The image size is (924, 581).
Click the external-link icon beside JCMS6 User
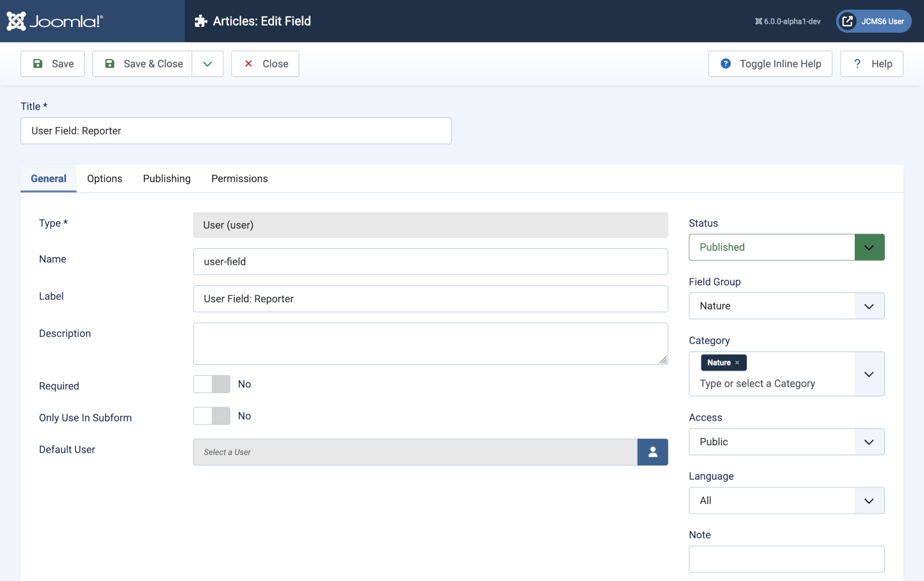pos(846,21)
